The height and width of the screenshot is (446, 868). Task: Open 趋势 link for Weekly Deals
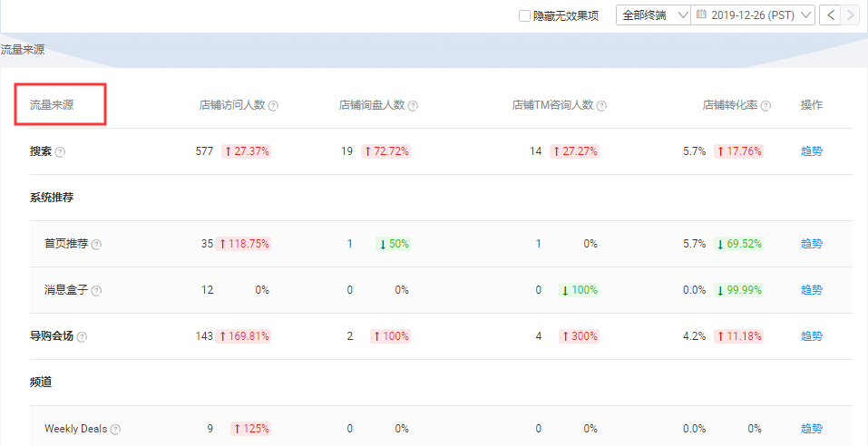811,429
